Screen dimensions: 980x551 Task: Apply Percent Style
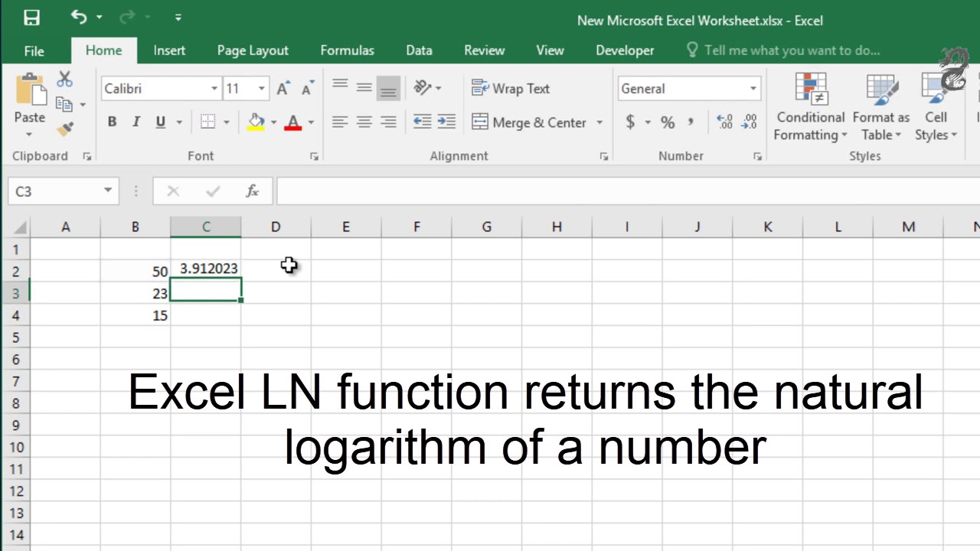pos(668,122)
